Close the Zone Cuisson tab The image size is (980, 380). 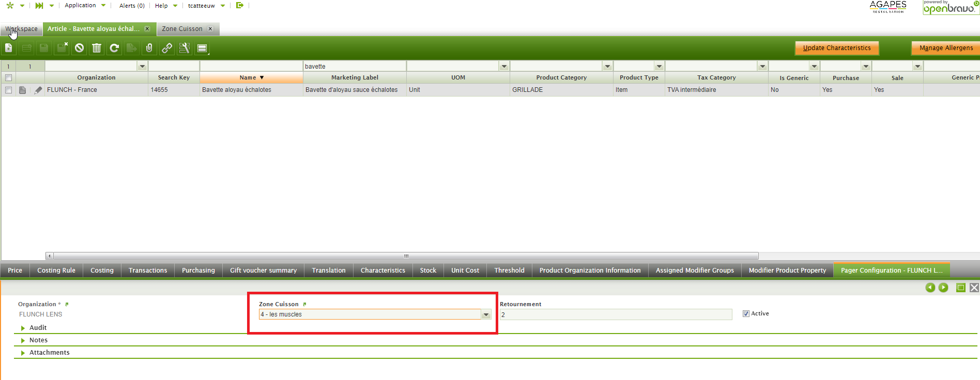pyautogui.click(x=210, y=29)
